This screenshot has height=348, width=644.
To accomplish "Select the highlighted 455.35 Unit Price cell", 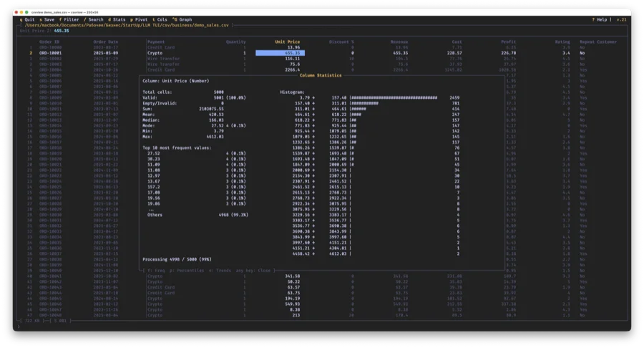I will tap(280, 53).
